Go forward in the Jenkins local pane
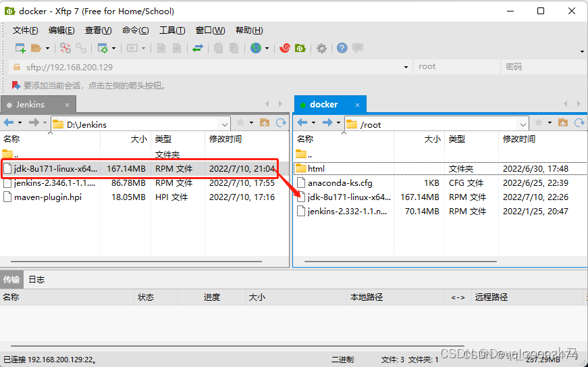Viewport: 588px width, 367px height. tap(34, 123)
